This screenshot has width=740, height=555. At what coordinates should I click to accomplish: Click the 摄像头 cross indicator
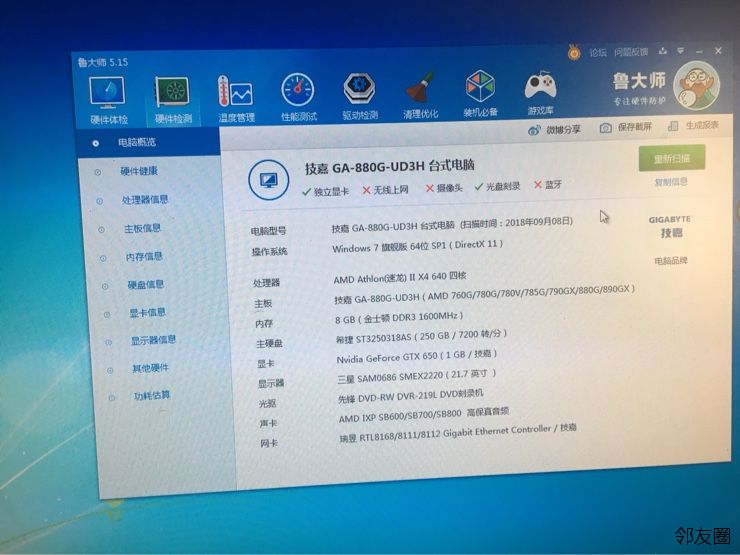[x=444, y=188]
